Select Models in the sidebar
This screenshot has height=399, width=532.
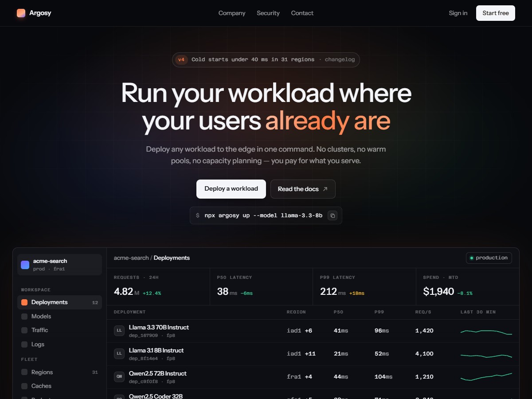[x=59, y=317]
